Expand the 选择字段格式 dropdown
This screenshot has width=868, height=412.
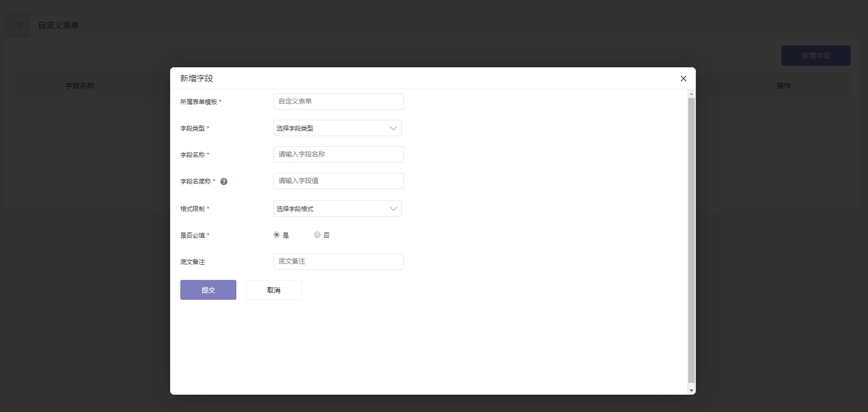pos(337,209)
